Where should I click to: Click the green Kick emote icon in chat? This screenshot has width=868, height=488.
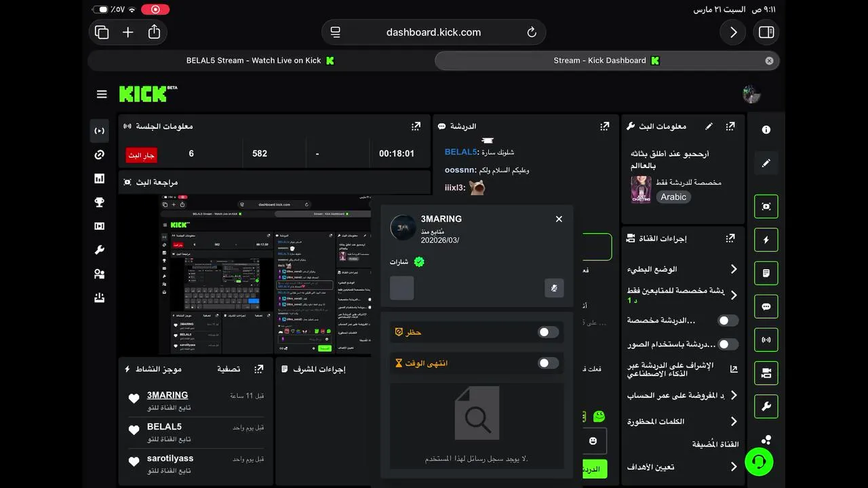[x=599, y=416]
